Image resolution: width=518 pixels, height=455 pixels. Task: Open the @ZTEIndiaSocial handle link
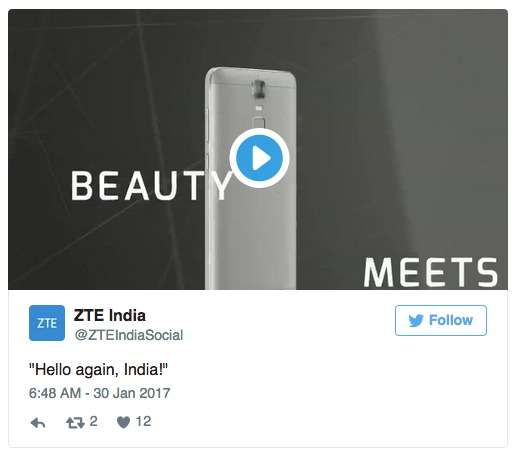(129, 335)
